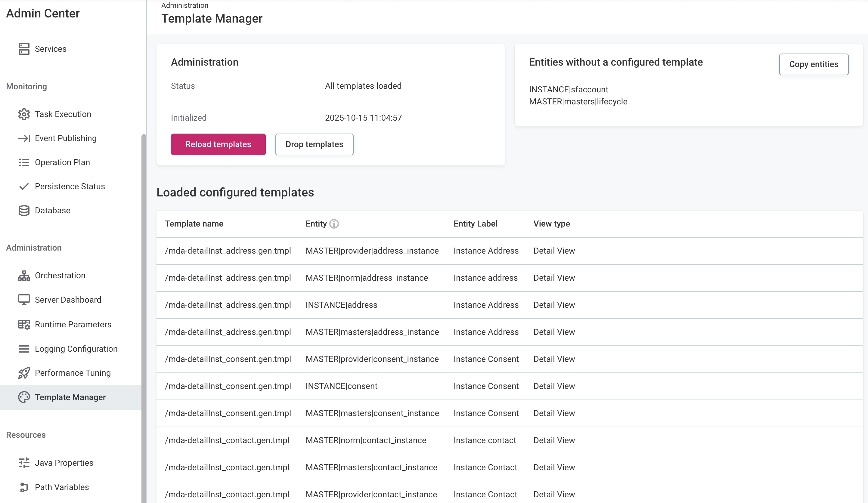This screenshot has height=503, width=868.
Task: Click the Persistence Status checkmark icon
Action: (24, 186)
